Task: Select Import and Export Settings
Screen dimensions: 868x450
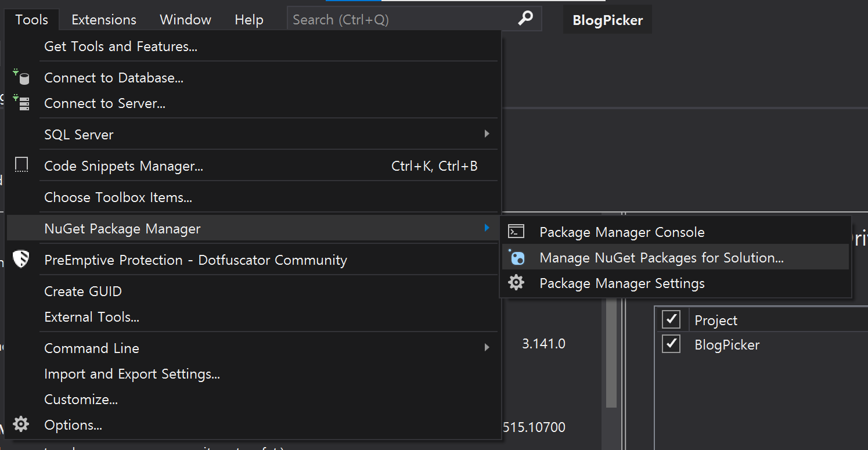Action: 253,373
